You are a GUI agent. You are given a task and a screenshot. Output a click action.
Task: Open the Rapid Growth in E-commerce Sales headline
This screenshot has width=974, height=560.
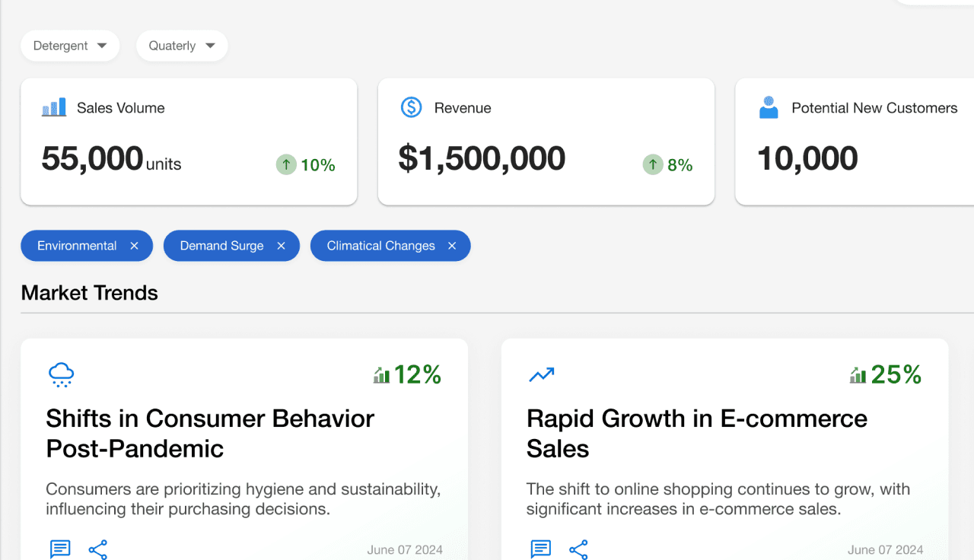pos(697,433)
